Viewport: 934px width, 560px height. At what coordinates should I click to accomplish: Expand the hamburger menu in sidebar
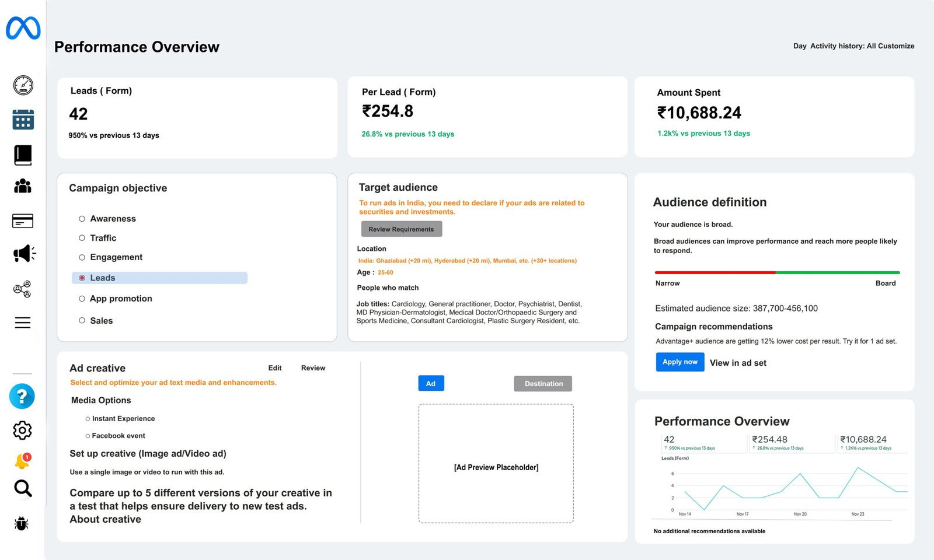[23, 323]
